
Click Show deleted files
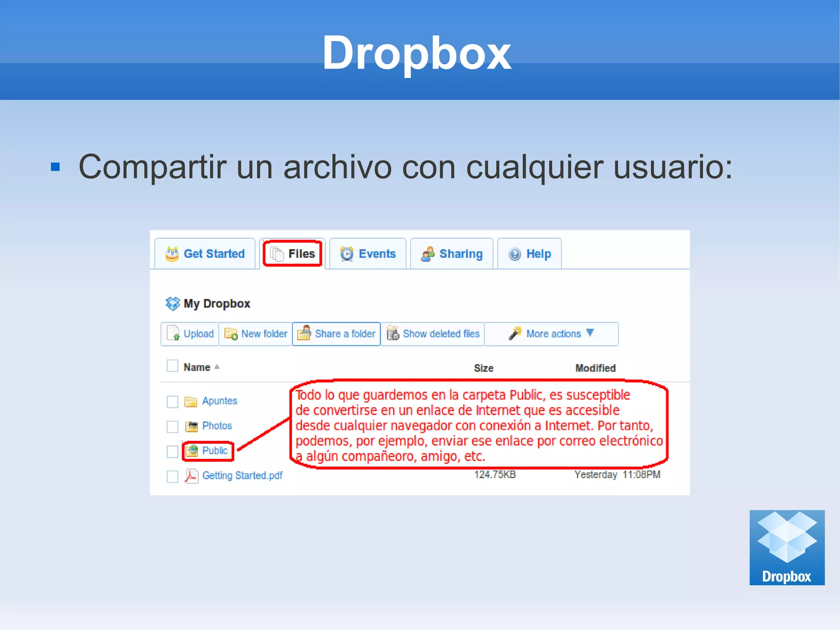coord(433,334)
